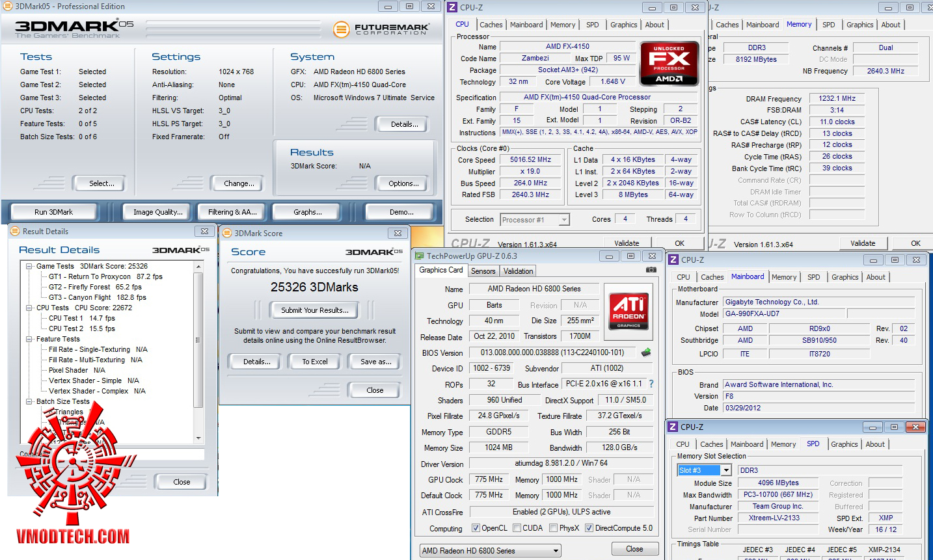Image resolution: width=933 pixels, height=560 pixels.
Task: Click the Run 3DMark button
Action: (54, 212)
